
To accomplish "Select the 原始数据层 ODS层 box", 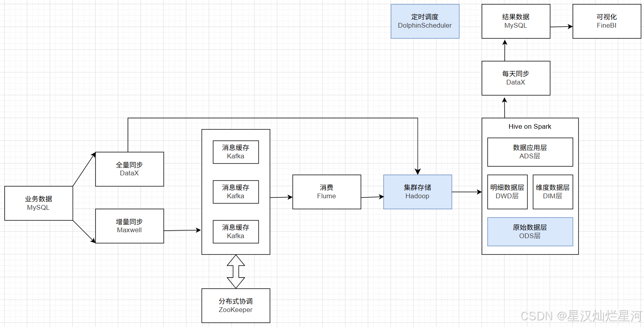I will [x=530, y=232].
